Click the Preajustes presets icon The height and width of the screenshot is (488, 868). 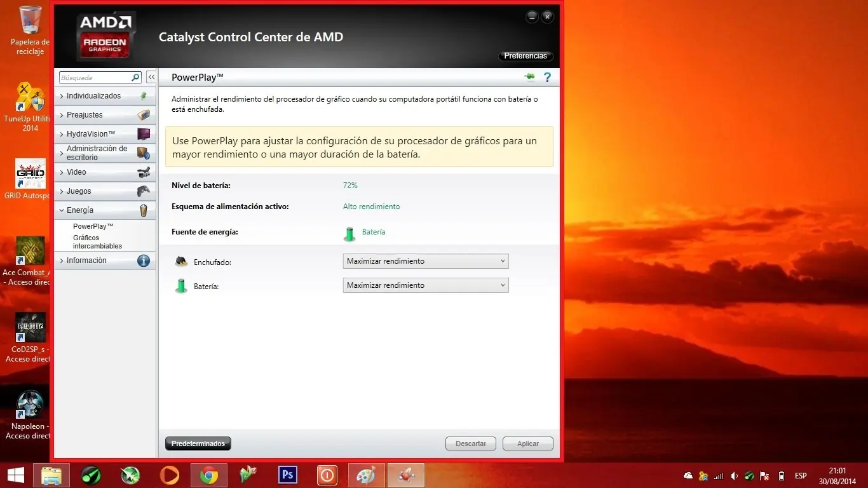click(144, 115)
